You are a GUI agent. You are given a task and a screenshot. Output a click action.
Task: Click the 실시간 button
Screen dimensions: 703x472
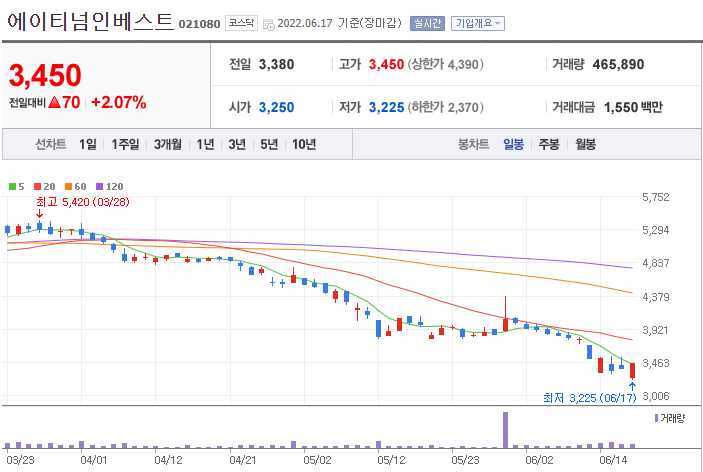pos(427,23)
